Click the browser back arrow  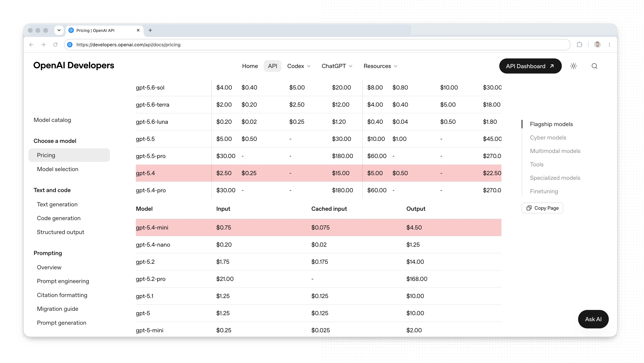[31, 44]
